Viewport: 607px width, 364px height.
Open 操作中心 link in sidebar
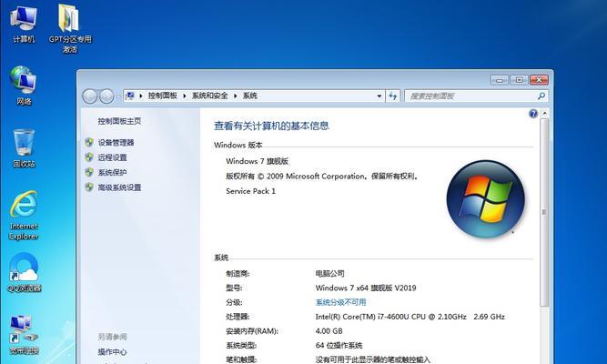(112, 351)
